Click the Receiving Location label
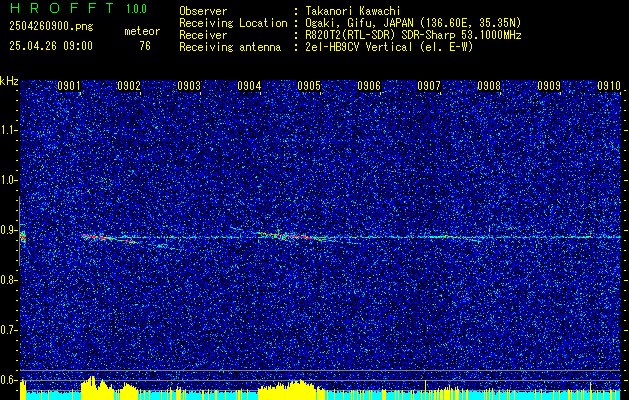This screenshot has height=400, width=629. click(x=233, y=23)
